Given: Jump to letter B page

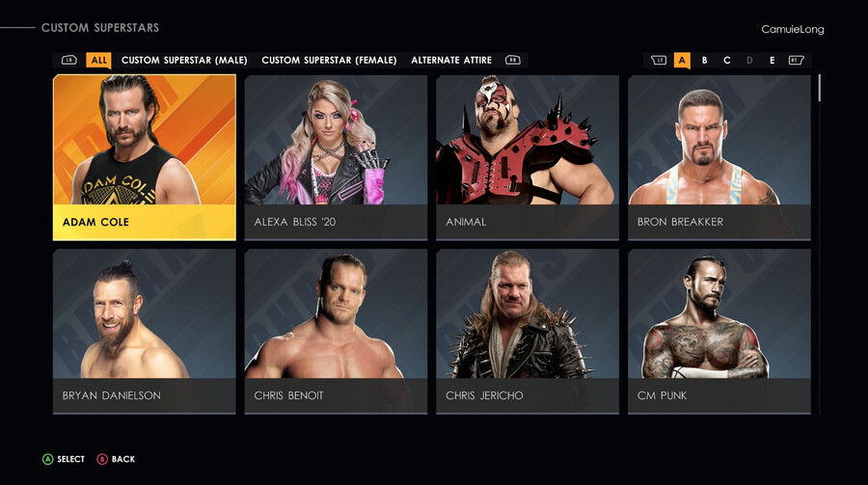Looking at the screenshot, I should point(704,61).
